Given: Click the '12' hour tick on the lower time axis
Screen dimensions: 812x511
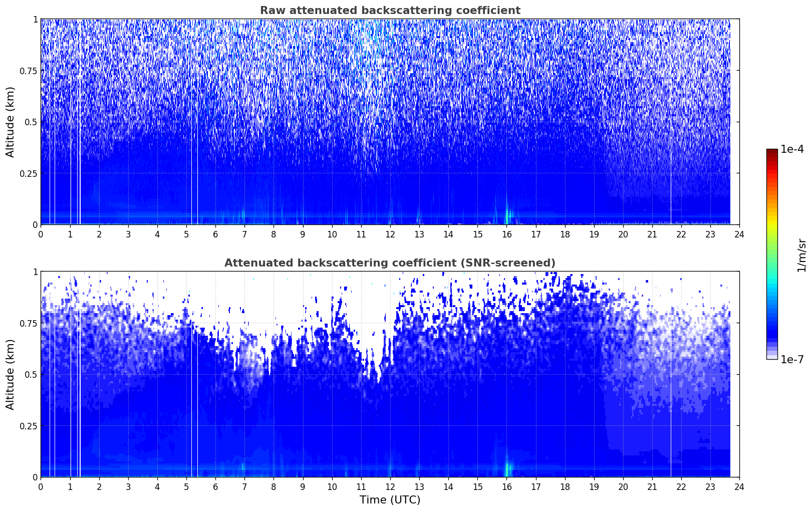Looking at the screenshot, I should pos(390,486).
